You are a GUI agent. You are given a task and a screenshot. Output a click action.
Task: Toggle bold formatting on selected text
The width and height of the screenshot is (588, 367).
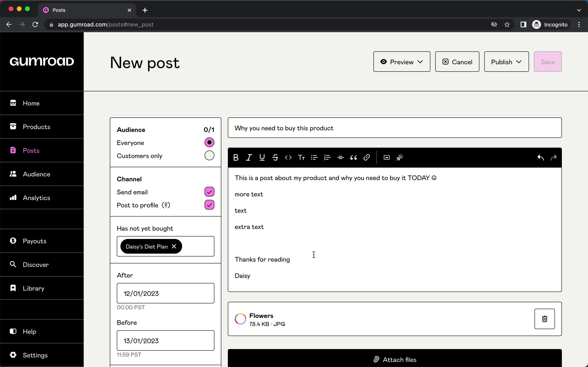point(236,157)
